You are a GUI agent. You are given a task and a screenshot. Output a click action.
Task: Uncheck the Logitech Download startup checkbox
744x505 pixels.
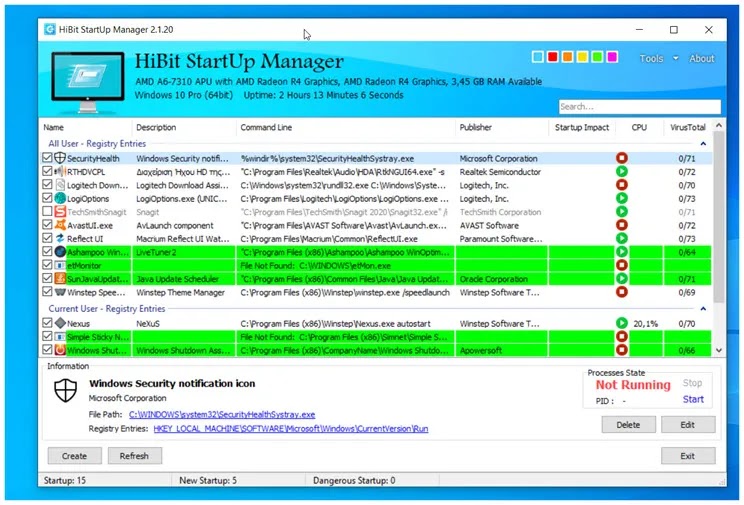coord(47,184)
